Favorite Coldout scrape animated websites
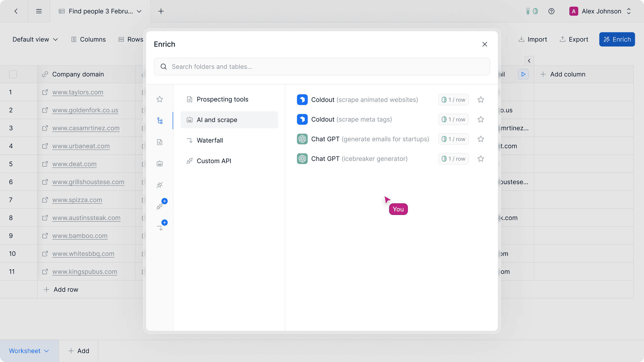The image size is (644, 362). click(x=480, y=100)
